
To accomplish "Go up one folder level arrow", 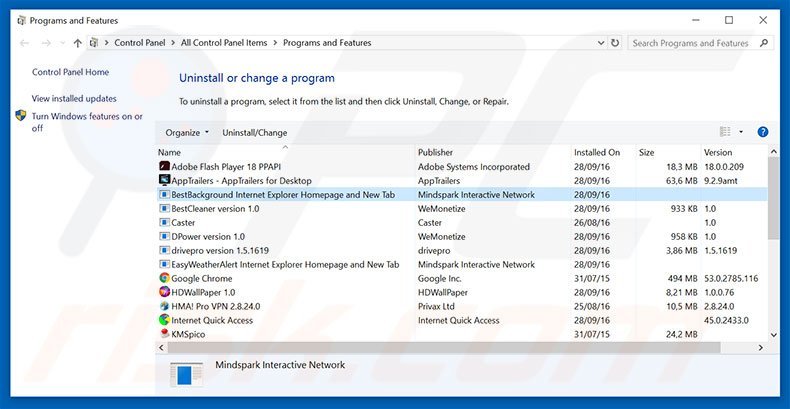I will tap(77, 43).
